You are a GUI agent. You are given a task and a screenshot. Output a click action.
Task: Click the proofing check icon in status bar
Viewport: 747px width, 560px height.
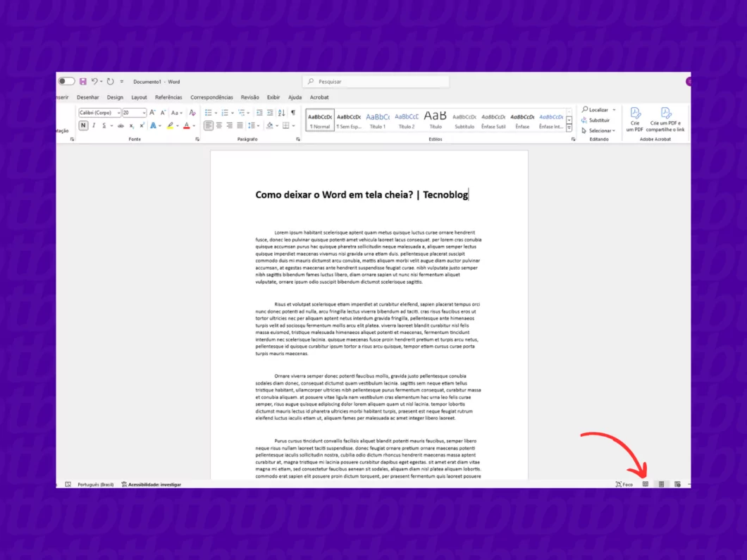click(68, 485)
